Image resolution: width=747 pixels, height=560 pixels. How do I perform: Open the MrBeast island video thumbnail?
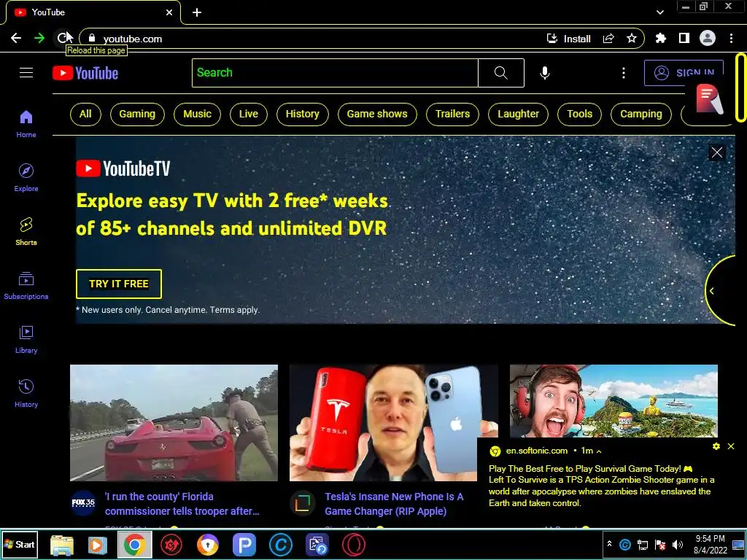click(614, 401)
